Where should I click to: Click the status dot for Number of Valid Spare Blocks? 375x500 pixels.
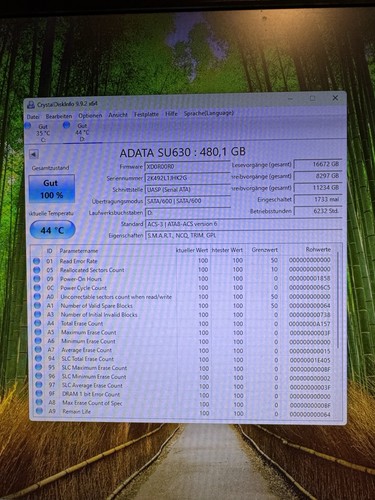37,305
